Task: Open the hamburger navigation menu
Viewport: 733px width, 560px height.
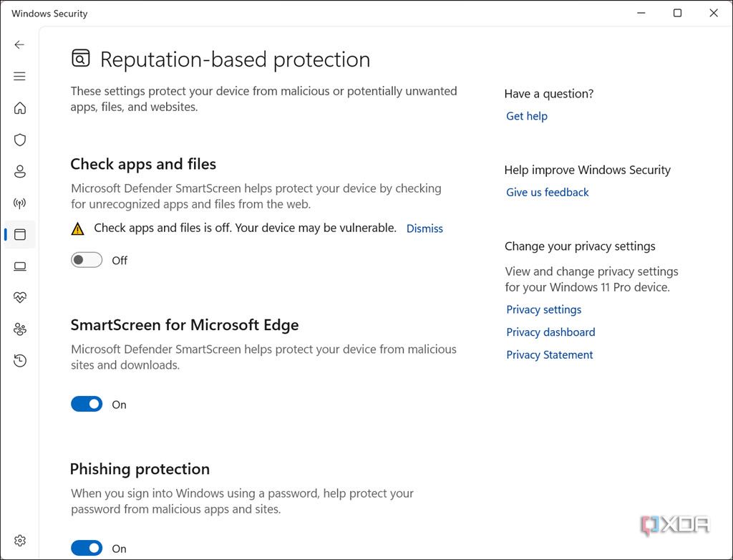Action: [x=19, y=76]
